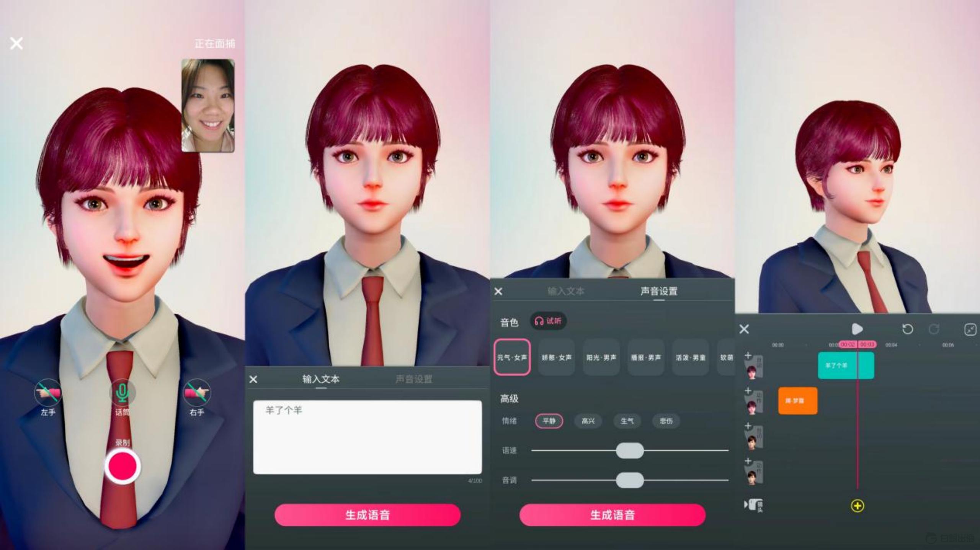The image size is (980, 550).
Task: Click the camera (镜头) track icon
Action: pyautogui.click(x=753, y=505)
